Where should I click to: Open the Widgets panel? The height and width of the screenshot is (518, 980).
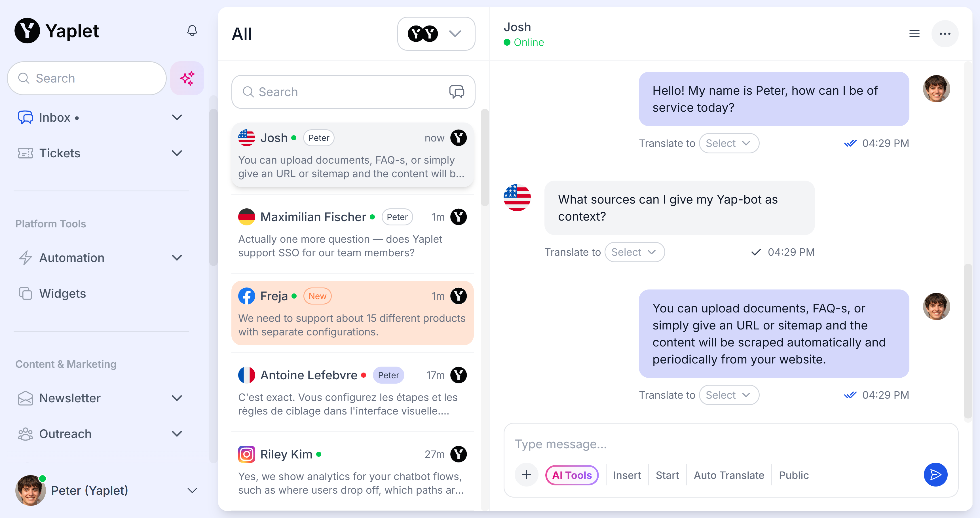[62, 293]
